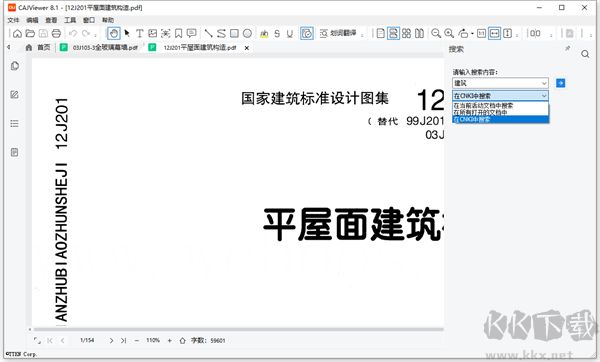Switch to single page view
The image size is (600, 362).
(380, 34)
